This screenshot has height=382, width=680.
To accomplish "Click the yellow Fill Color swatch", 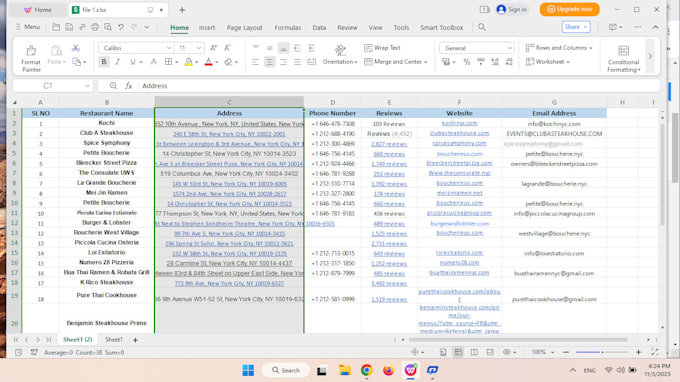I will (x=188, y=62).
